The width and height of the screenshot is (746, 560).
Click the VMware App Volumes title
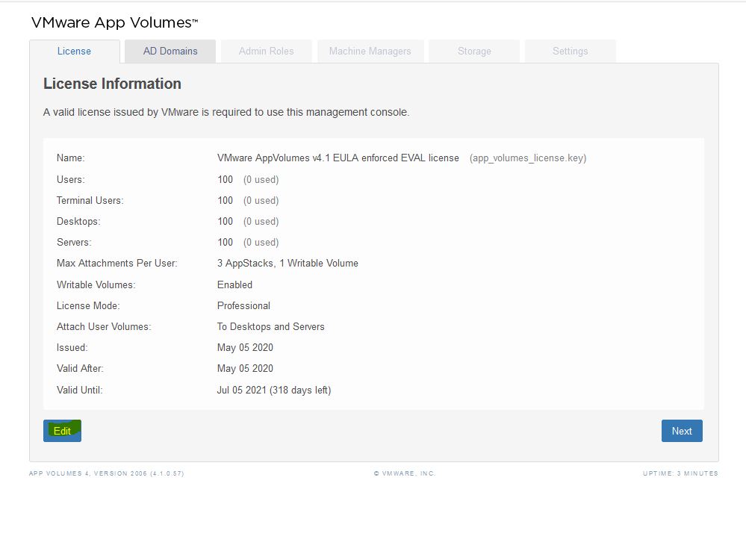pos(115,22)
